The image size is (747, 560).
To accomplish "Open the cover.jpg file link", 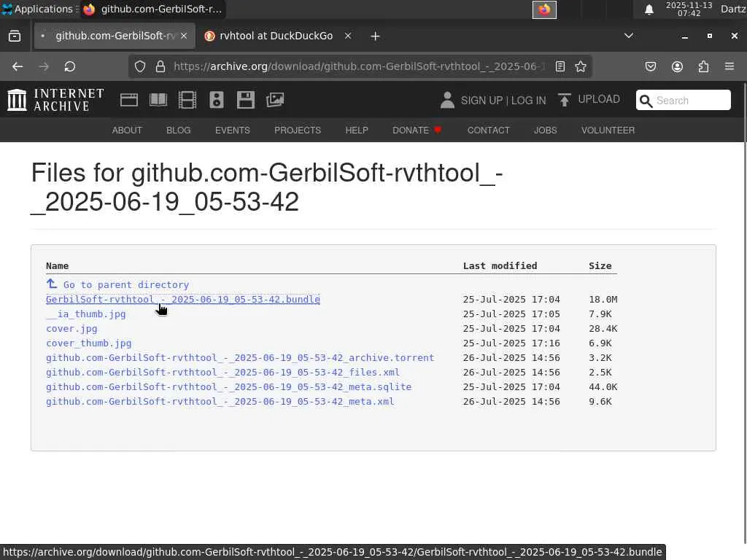I will click(71, 329).
